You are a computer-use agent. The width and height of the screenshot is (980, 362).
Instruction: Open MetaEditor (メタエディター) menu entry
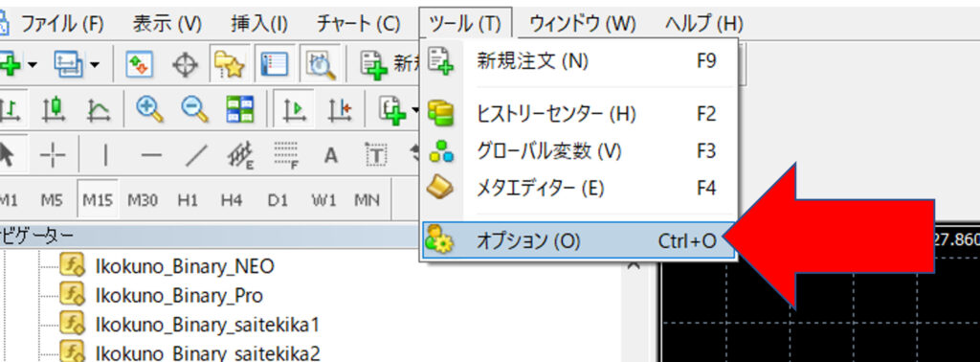click(x=578, y=188)
